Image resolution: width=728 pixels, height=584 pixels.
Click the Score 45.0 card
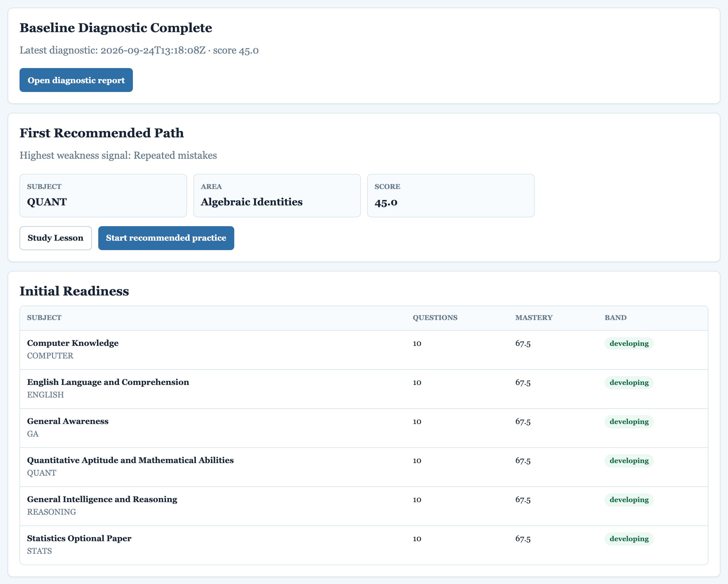[451, 196]
